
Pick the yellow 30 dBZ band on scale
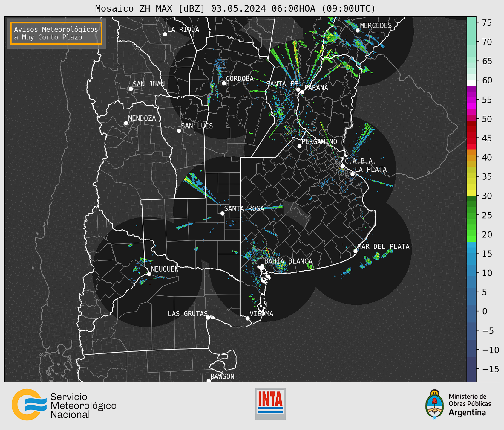[471, 193]
